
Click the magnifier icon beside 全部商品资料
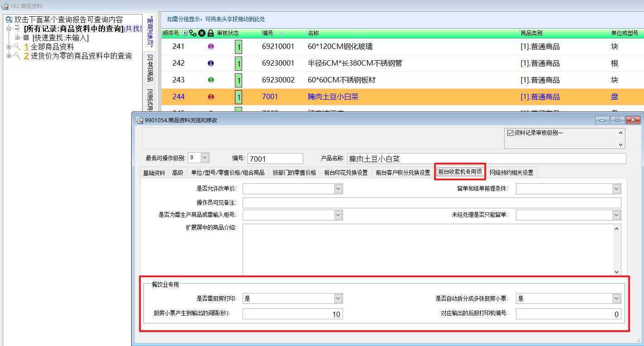click(17, 47)
